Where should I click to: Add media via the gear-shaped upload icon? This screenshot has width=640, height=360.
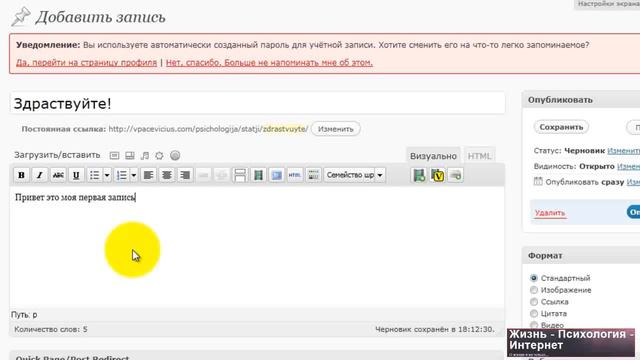click(159, 156)
